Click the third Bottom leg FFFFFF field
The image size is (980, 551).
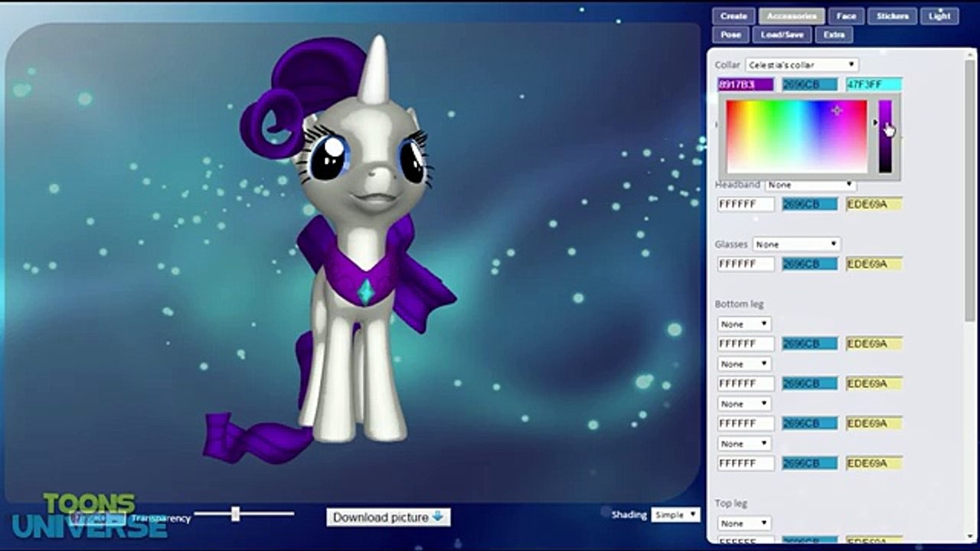(746, 424)
